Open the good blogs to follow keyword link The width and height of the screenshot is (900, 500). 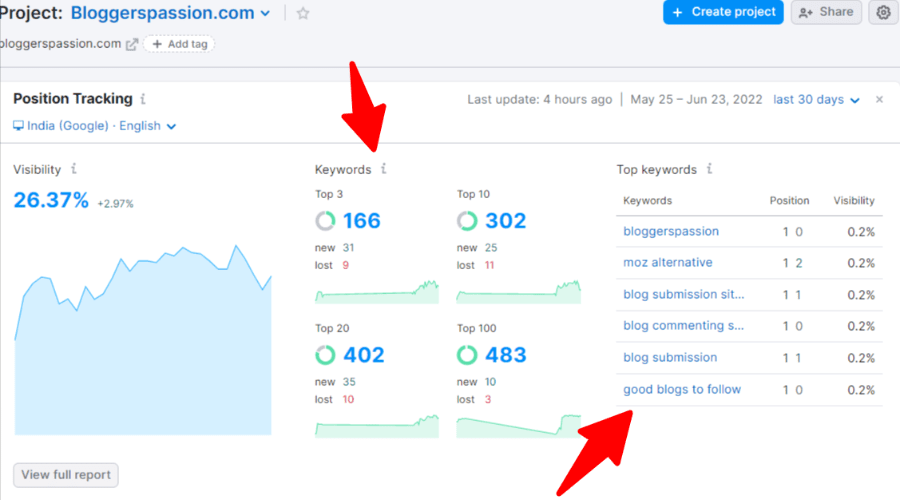[682, 389]
